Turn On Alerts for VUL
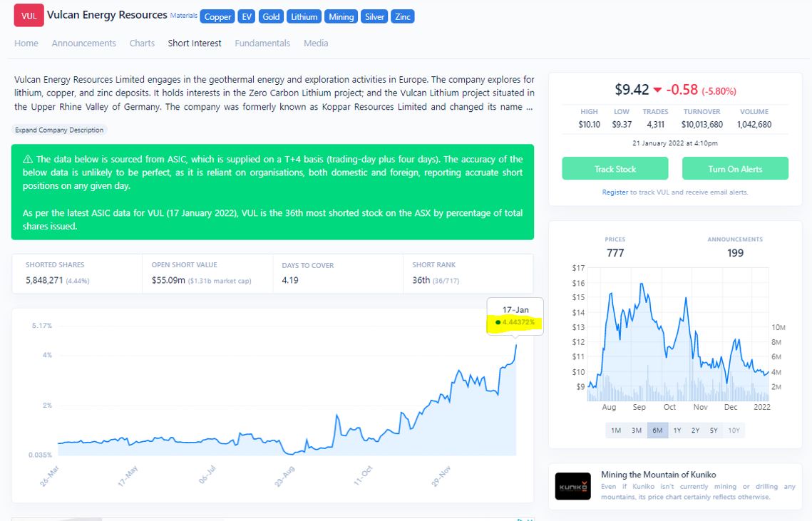 735,169
